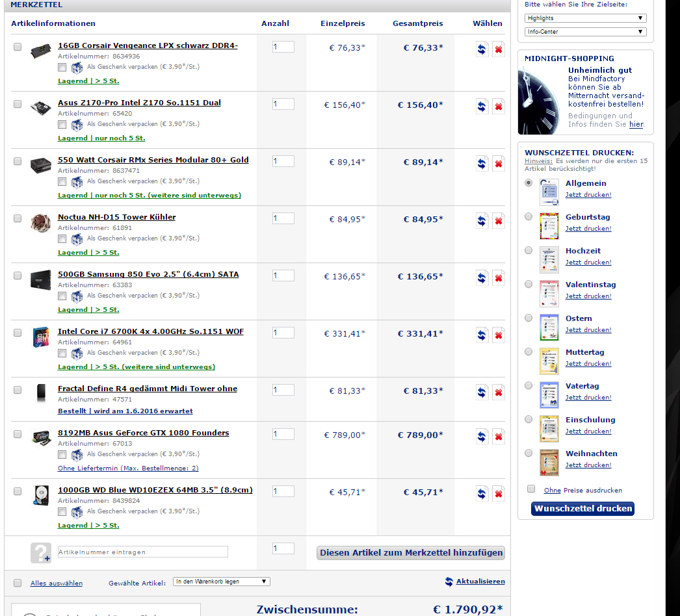Click the Einschulung template thumbnail
This screenshot has width=680, height=616.
click(x=549, y=429)
